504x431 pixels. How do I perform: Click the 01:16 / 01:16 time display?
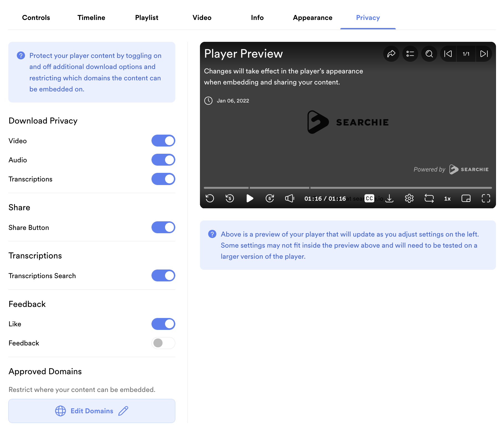point(325,199)
